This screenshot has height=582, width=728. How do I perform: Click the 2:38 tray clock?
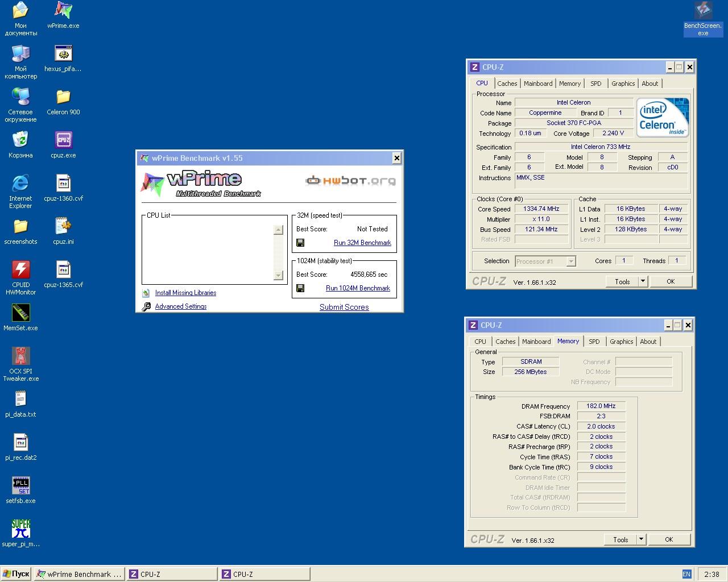[712, 574]
